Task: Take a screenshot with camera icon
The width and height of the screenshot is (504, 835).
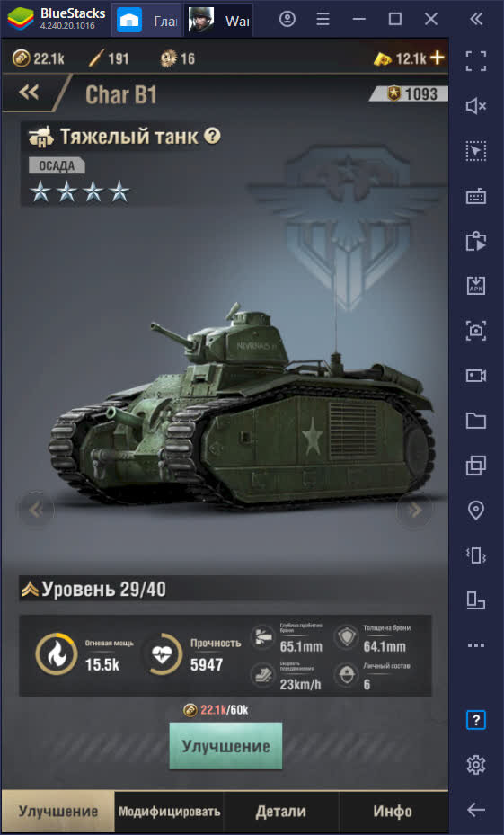Action: tap(476, 331)
